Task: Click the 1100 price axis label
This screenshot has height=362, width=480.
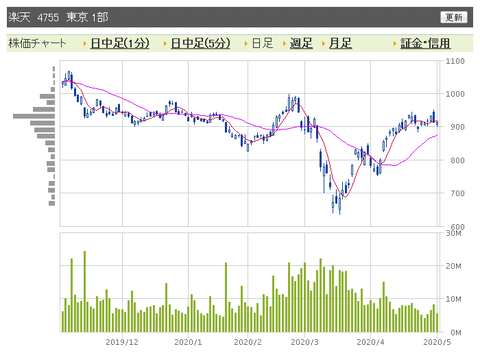Action: tap(455, 61)
